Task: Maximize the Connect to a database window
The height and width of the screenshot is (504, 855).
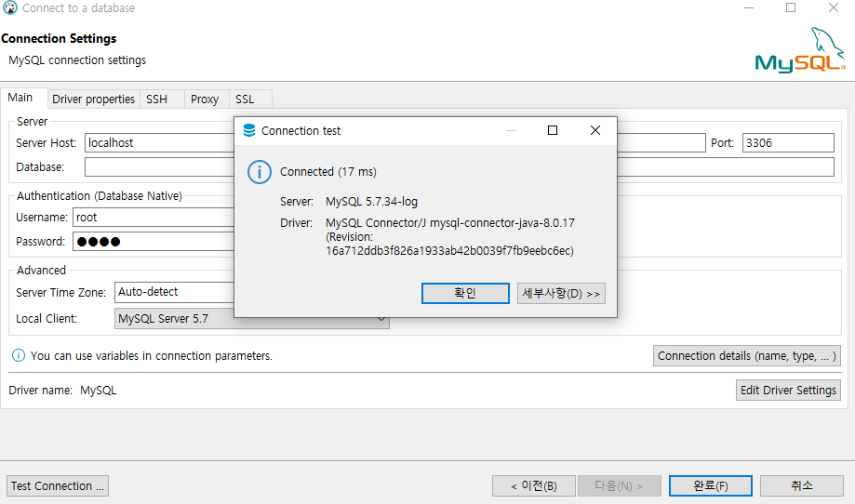Action: [791, 7]
